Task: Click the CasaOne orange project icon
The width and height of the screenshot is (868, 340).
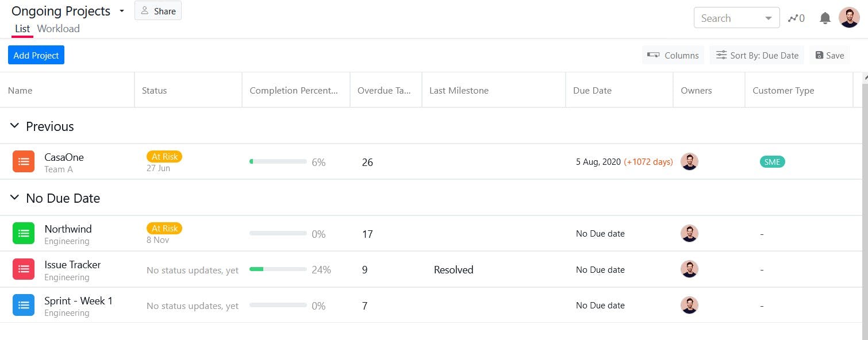Action: tap(24, 162)
